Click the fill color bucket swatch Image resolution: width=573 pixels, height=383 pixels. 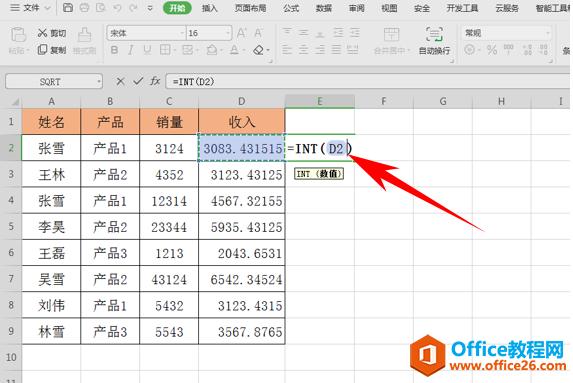(x=212, y=50)
